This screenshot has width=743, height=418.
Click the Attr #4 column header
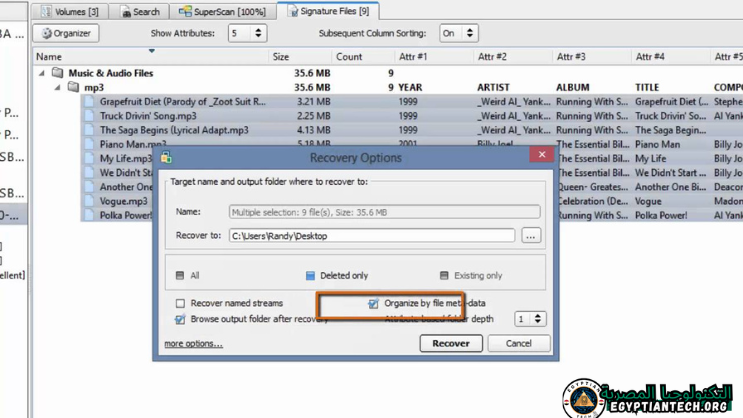[650, 57]
